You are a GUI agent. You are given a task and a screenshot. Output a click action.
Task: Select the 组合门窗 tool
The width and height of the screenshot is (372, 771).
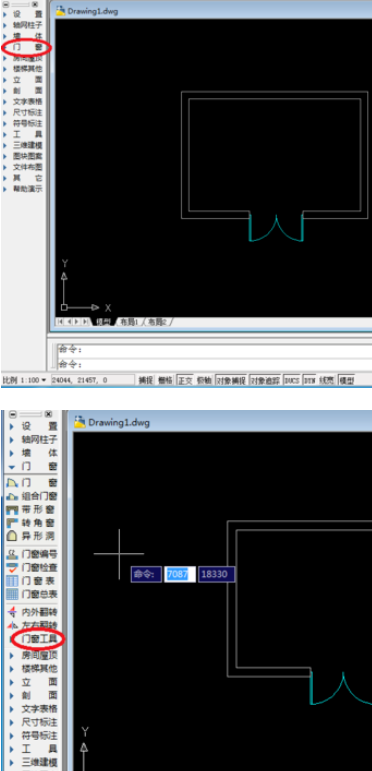pyautogui.click(x=32, y=497)
